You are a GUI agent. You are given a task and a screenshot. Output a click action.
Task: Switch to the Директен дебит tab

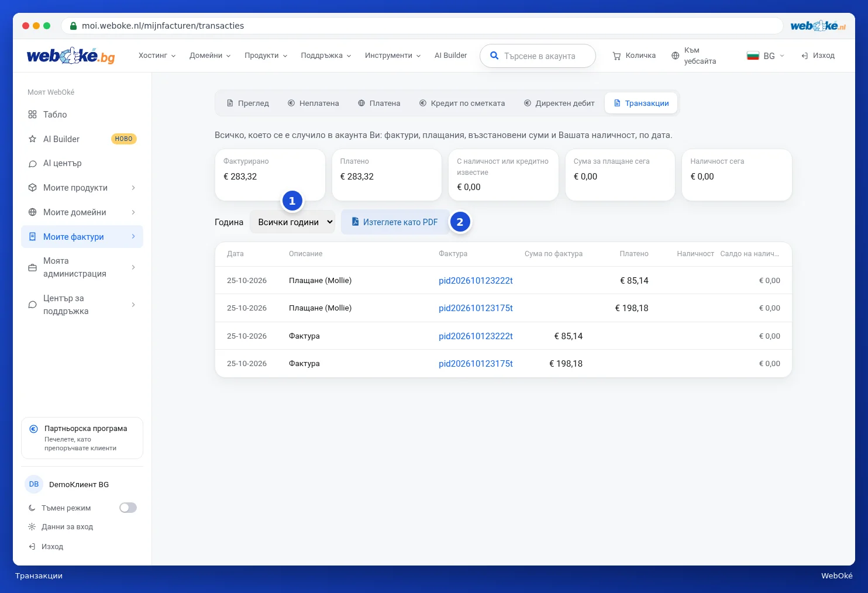559,104
